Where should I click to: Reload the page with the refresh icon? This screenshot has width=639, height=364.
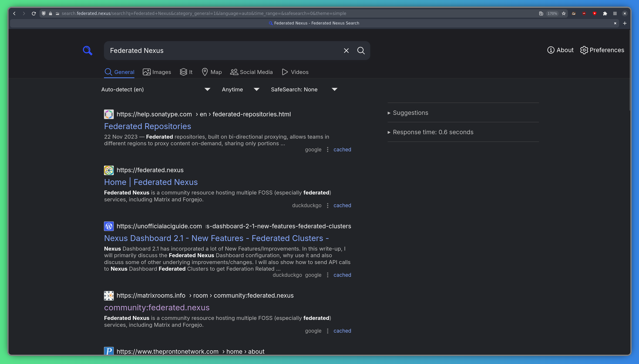point(34,13)
